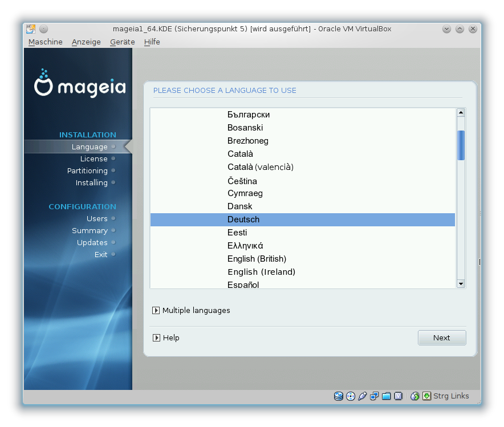
Task: Select Brezhoneg language
Action: click(x=303, y=141)
